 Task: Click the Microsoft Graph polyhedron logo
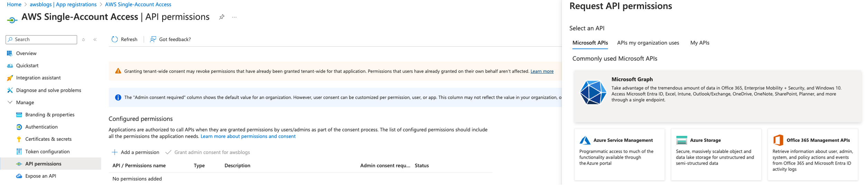[x=592, y=92]
